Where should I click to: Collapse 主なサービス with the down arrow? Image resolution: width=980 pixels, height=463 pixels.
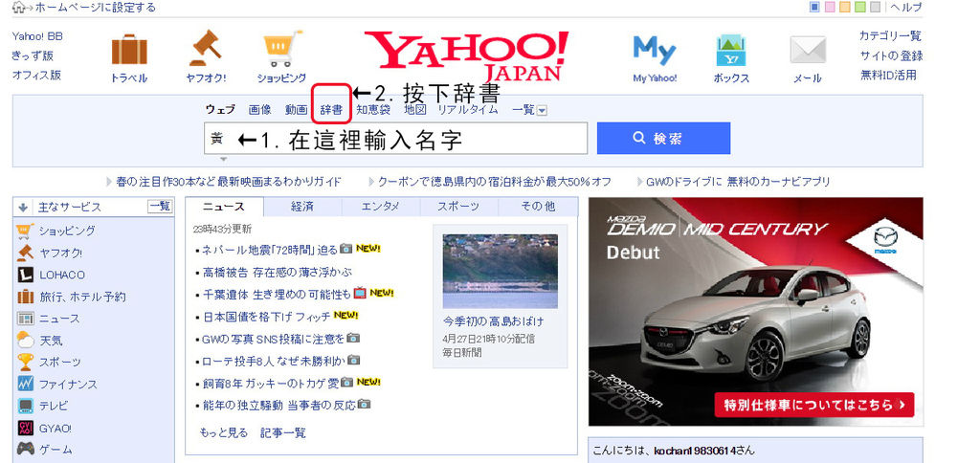(x=23, y=208)
